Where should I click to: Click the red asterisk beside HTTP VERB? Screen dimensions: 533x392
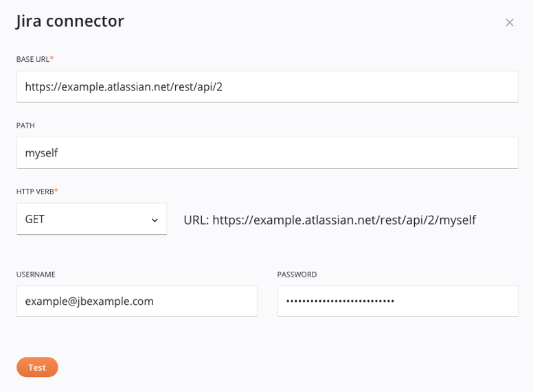pyautogui.click(x=56, y=191)
